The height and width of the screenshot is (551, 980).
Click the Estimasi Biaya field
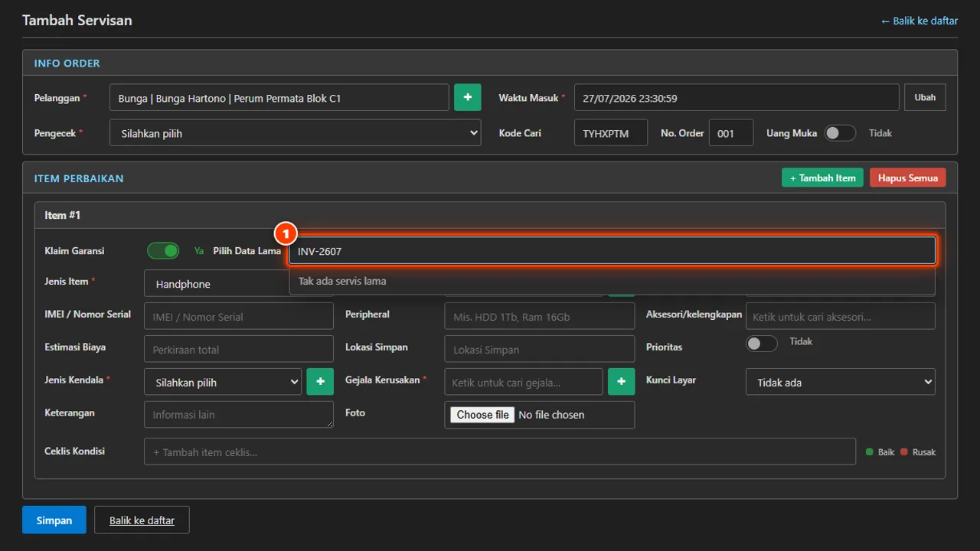pos(239,350)
